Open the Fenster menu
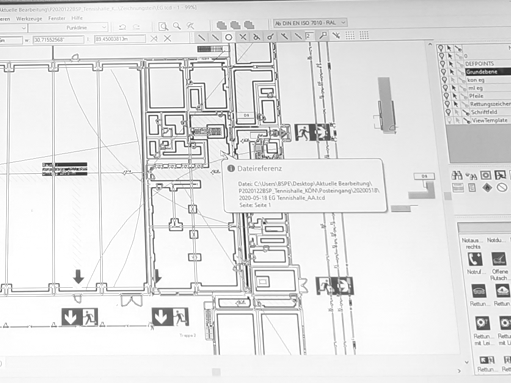Image resolution: width=511 pixels, height=383 pixels. (x=57, y=18)
